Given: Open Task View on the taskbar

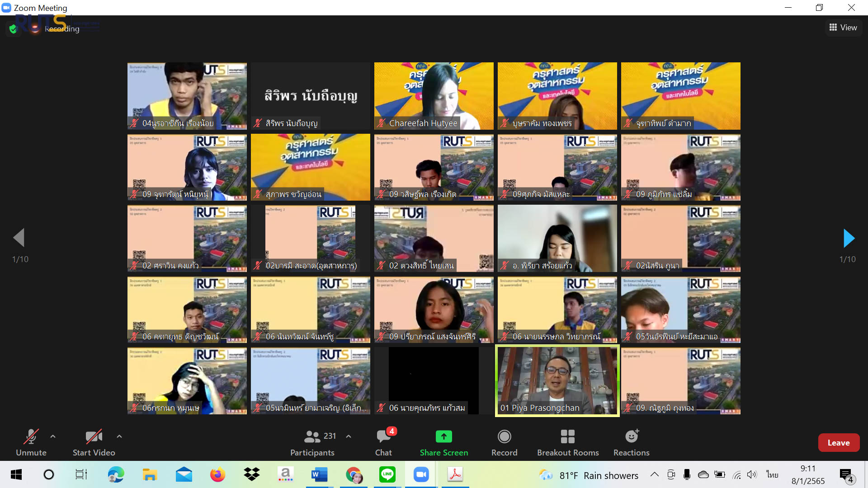Looking at the screenshot, I should [x=81, y=474].
